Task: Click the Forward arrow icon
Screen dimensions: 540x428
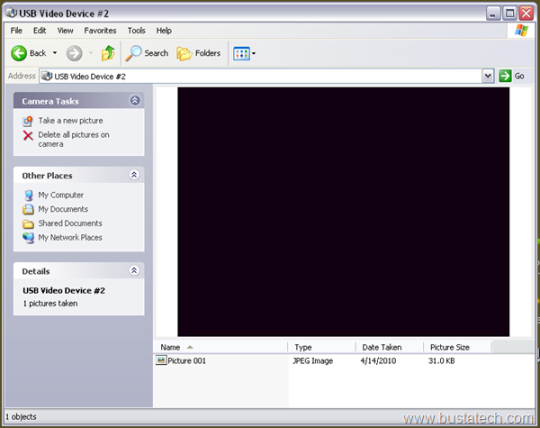Action: pos(74,53)
